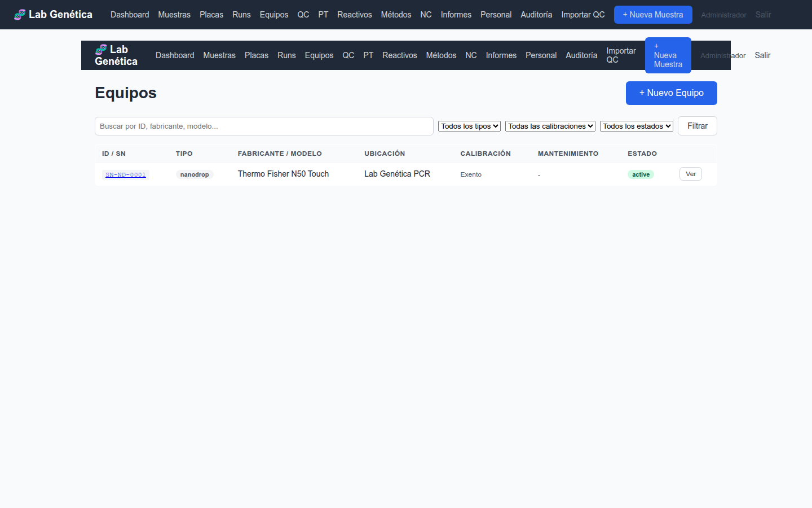Expand the Todos los estados dropdown
The width and height of the screenshot is (812, 508).
(637, 126)
